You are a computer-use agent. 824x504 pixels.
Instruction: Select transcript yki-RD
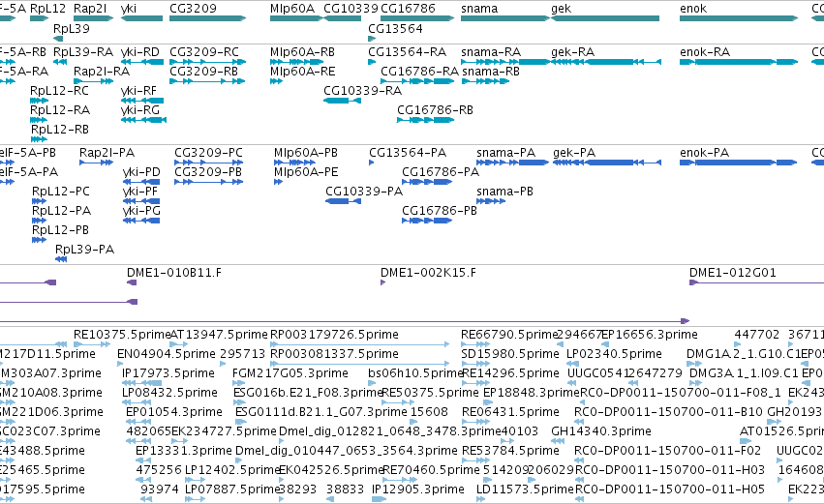[139, 52]
